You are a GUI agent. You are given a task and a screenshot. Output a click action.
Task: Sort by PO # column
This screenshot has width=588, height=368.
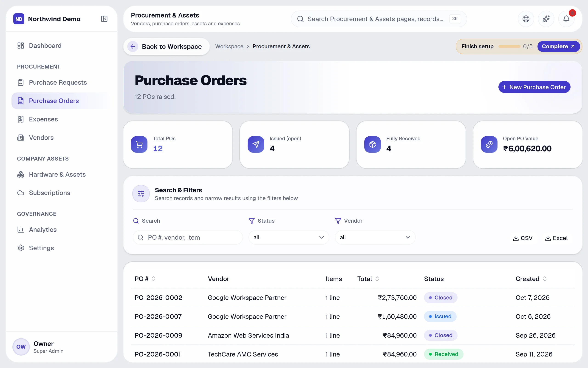[x=145, y=279]
